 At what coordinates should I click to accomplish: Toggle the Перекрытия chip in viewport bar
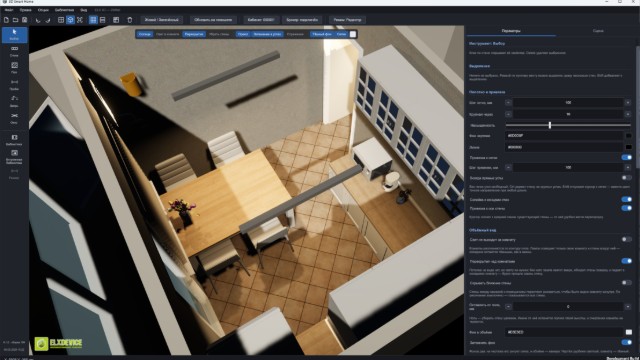194,34
